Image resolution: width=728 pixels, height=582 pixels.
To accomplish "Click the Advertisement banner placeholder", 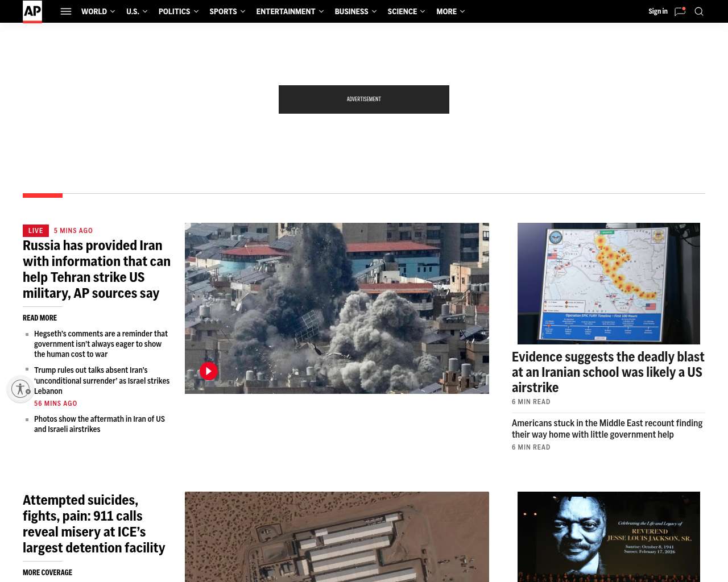I will [x=364, y=99].
